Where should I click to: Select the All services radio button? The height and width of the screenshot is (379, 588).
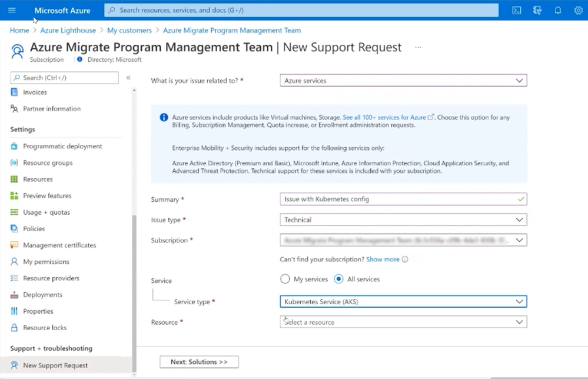pyautogui.click(x=338, y=280)
